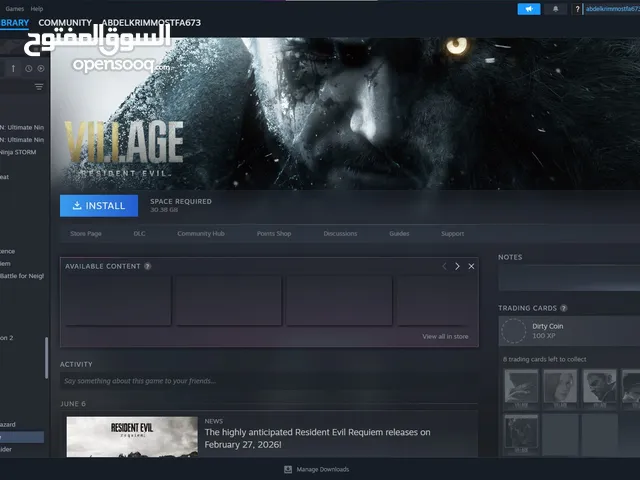
Task: Click the '8 trading cards left to collect' text
Action: 544,359
